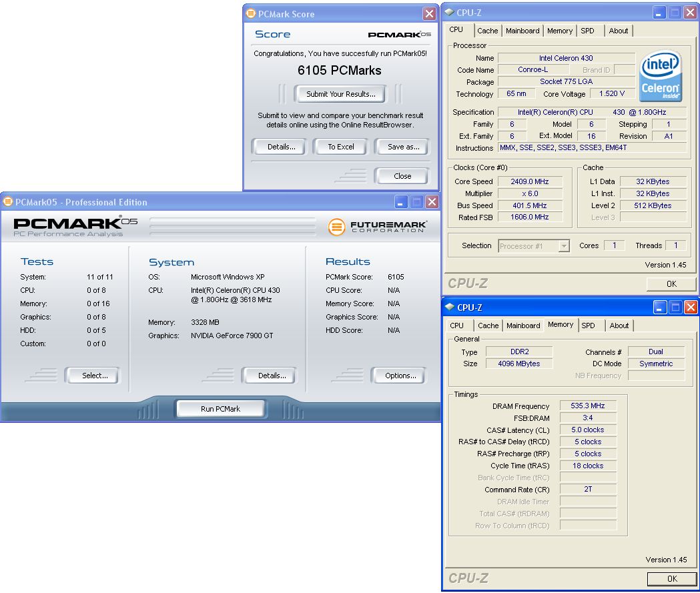Click memory Type value DDR2
Image resolution: width=700 pixels, height=593 pixels.
(519, 352)
